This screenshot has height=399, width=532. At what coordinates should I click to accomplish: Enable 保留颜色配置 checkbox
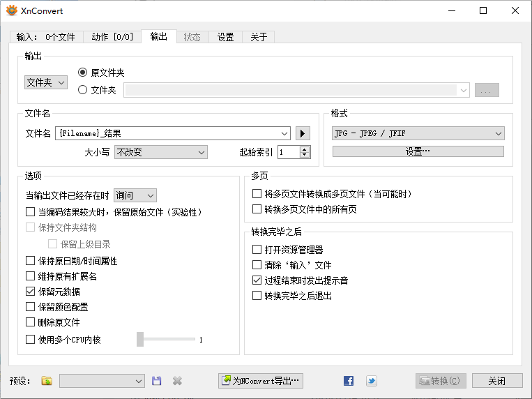[x=30, y=307]
